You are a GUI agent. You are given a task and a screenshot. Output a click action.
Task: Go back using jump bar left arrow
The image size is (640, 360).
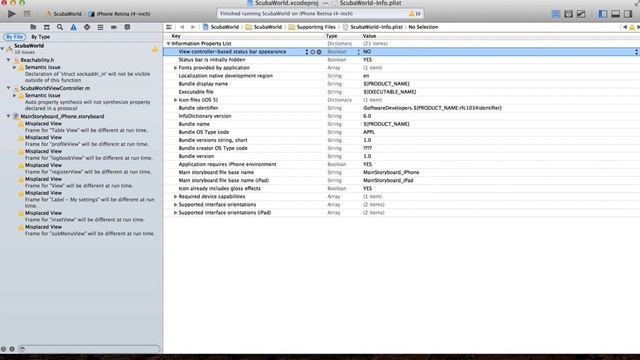pos(182,27)
